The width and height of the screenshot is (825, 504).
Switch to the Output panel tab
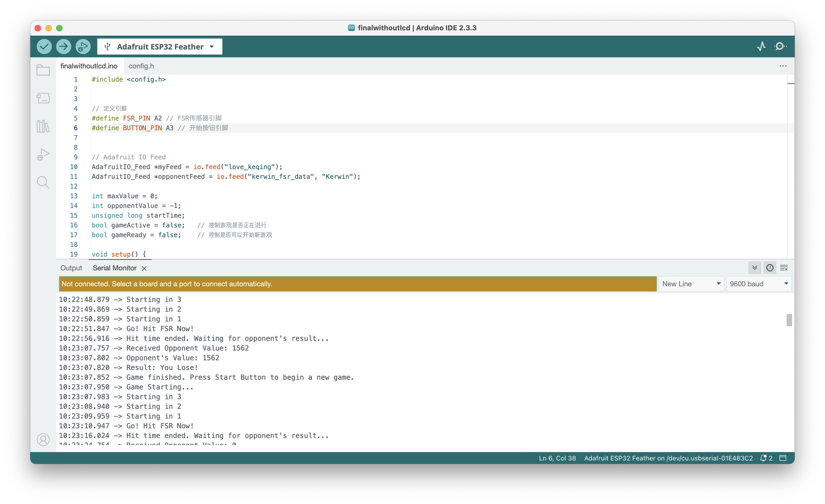pos(71,268)
